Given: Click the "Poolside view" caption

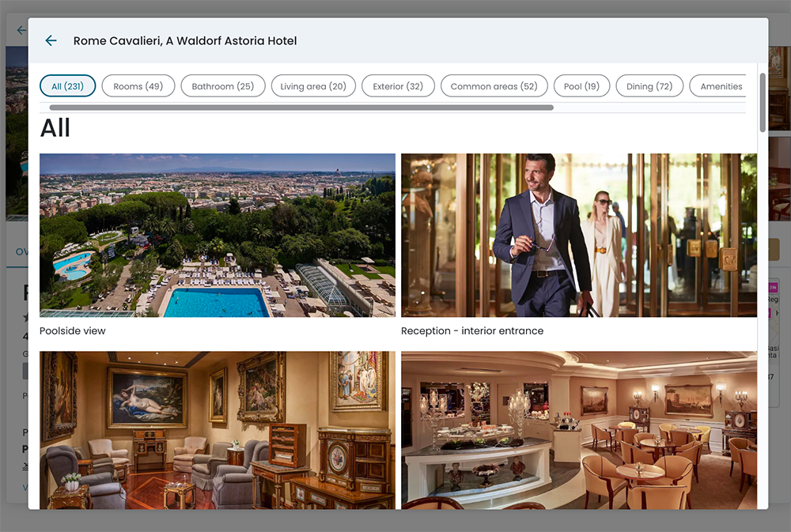Looking at the screenshot, I should click(73, 331).
